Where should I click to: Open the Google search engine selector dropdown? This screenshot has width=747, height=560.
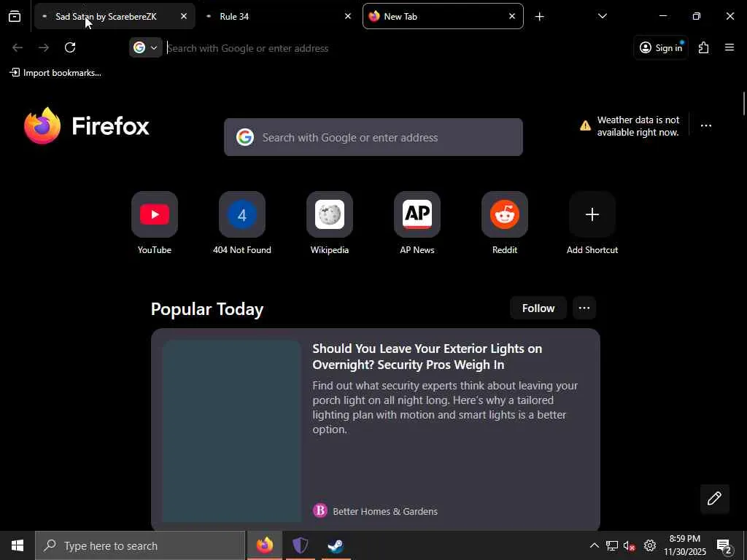[146, 47]
